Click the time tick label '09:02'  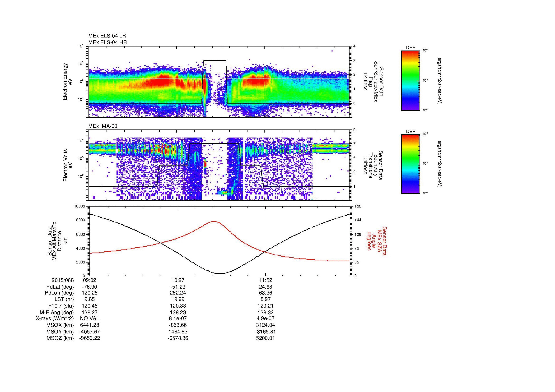click(x=89, y=280)
